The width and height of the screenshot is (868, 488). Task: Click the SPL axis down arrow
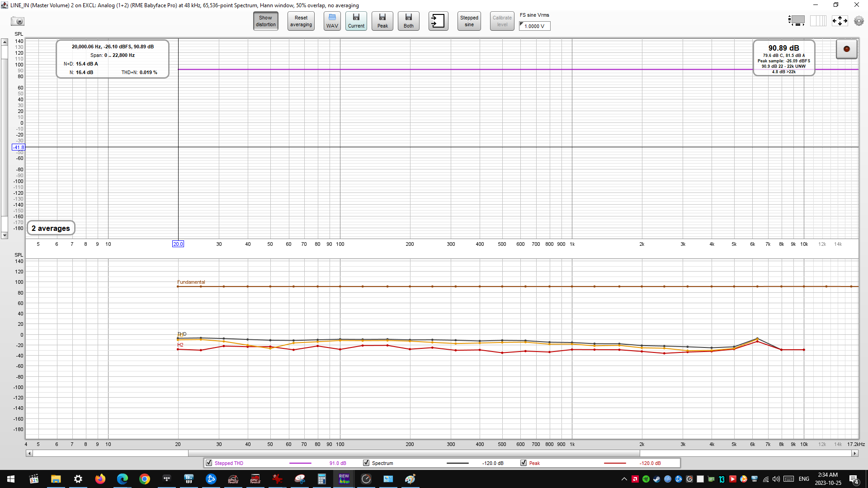5,235
